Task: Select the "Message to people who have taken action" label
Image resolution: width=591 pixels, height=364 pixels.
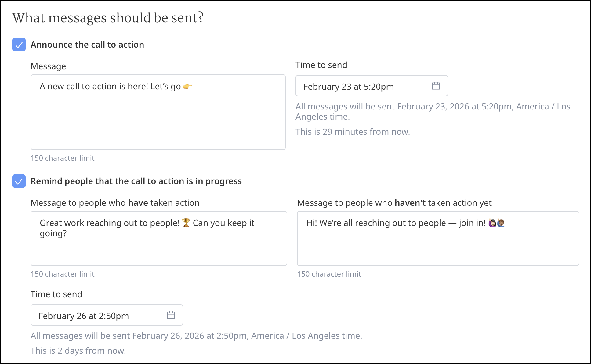Action: coord(115,203)
